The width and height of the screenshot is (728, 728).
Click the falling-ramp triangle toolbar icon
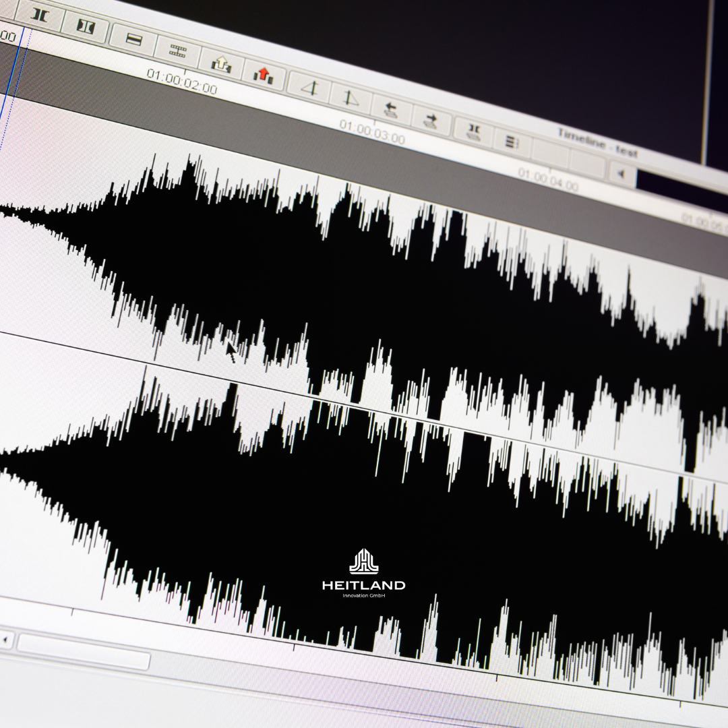pos(350,98)
